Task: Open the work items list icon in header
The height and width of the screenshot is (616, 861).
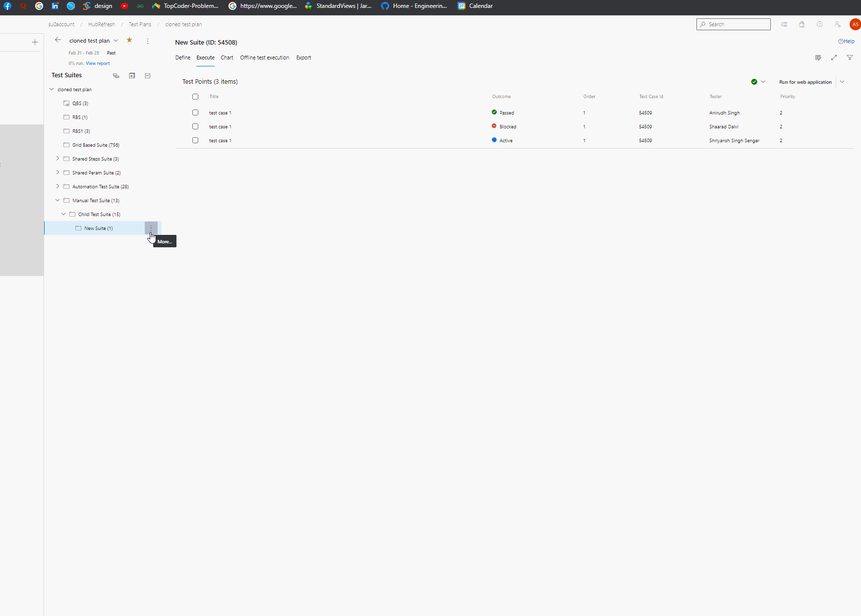Action: coord(784,24)
